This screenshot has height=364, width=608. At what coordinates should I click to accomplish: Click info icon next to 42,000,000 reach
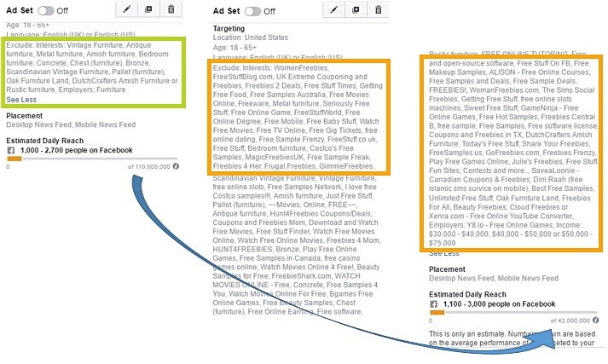[x=595, y=321]
